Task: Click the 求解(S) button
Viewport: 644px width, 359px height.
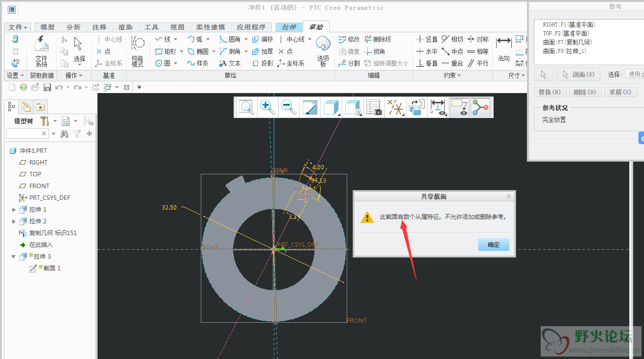Action: (x=620, y=92)
